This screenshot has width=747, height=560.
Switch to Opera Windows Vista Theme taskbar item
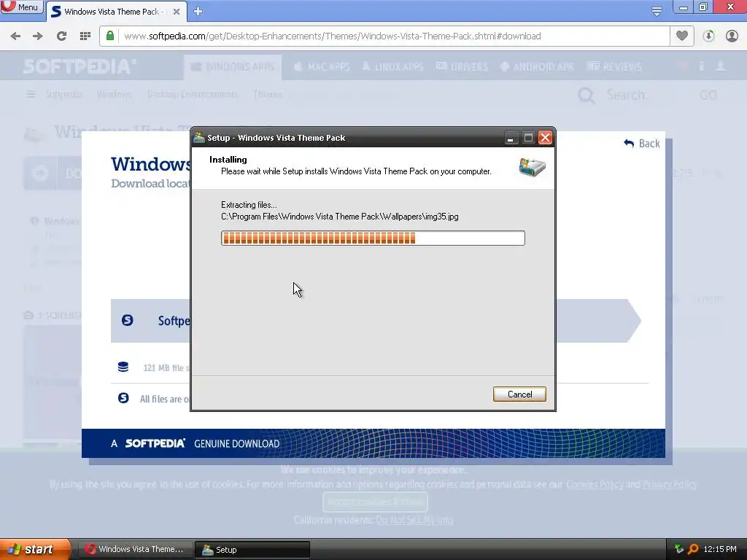pyautogui.click(x=135, y=549)
